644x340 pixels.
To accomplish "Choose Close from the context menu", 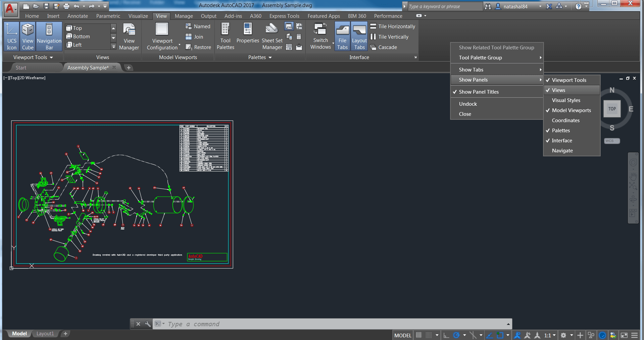I will 497,114.
